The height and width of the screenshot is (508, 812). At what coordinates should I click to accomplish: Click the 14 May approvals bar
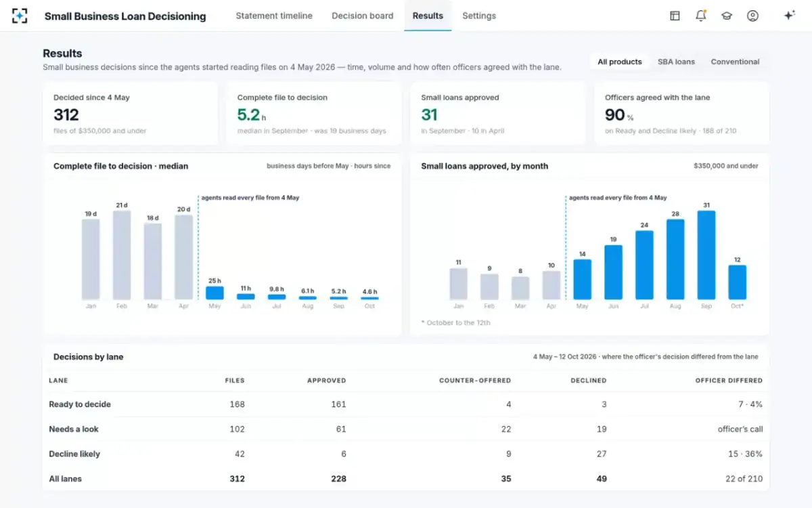582,280
